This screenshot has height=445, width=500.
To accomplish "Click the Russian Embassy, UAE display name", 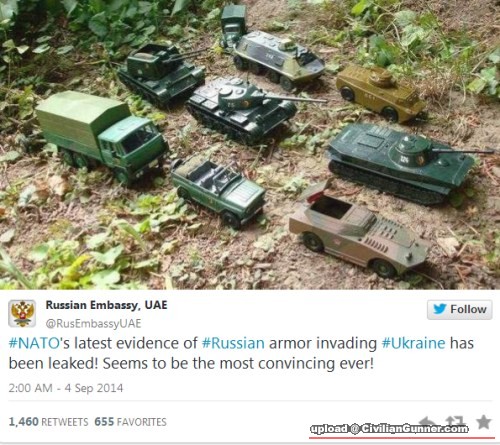I will tap(106, 305).
